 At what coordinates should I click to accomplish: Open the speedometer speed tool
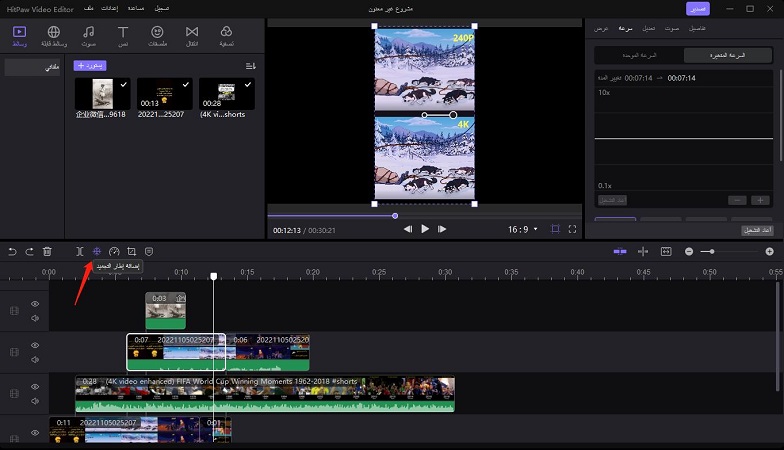coord(114,252)
